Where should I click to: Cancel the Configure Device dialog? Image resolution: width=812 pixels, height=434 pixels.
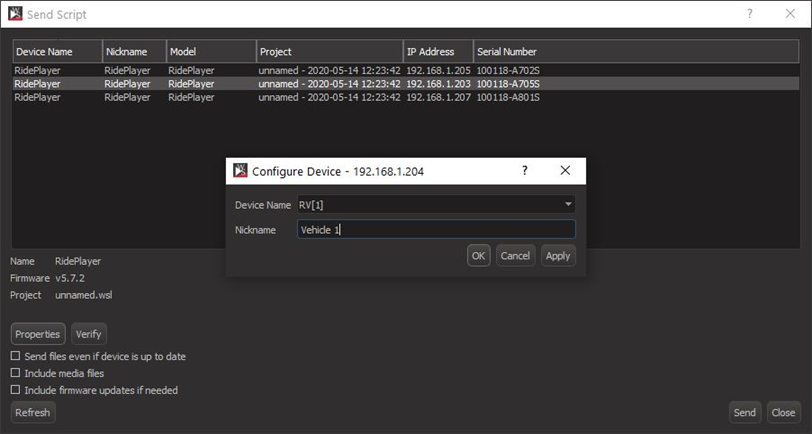[515, 256]
